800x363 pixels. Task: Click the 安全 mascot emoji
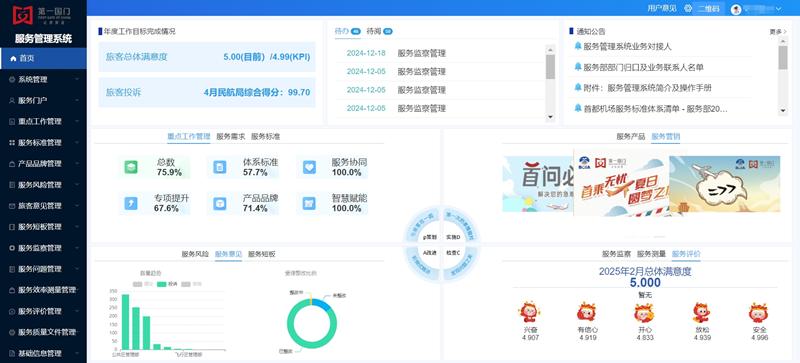point(759,311)
